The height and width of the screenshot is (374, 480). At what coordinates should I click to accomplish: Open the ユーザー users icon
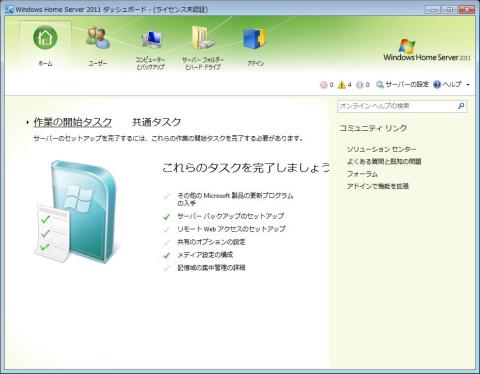tap(98, 38)
